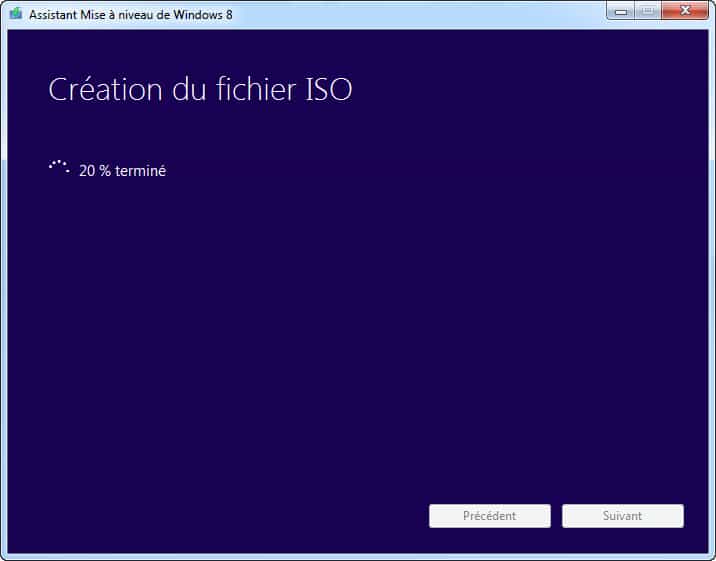
Task: Click the Windows 8 upgrade assistant title icon
Action: (x=16, y=14)
